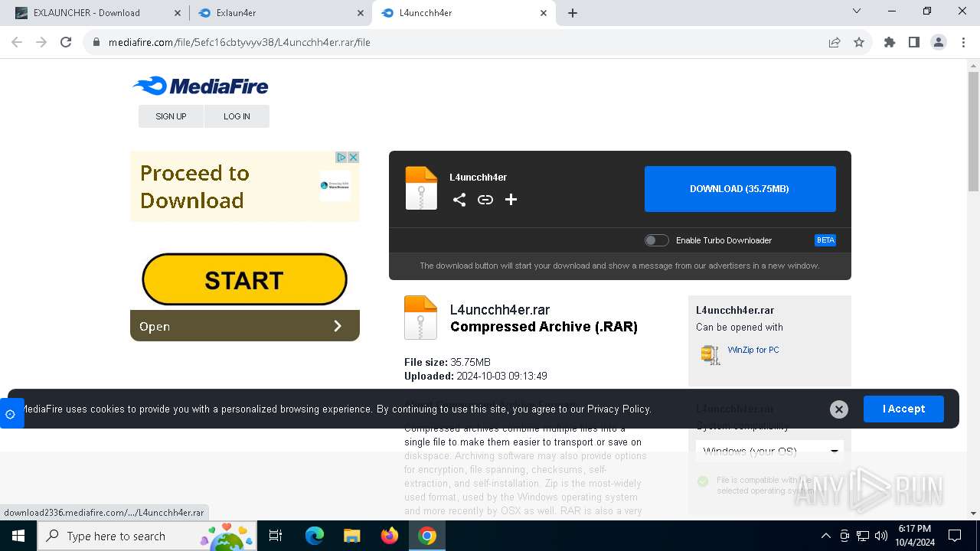
Task: Open the AdChoices info icon on ad
Action: pos(342,157)
